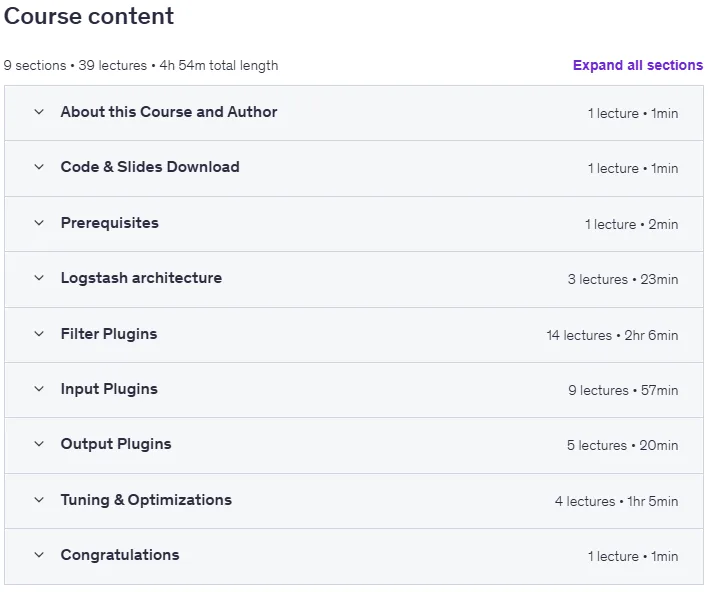Expand the About this Course and Author chevron
The width and height of the screenshot is (709, 592).
point(39,112)
